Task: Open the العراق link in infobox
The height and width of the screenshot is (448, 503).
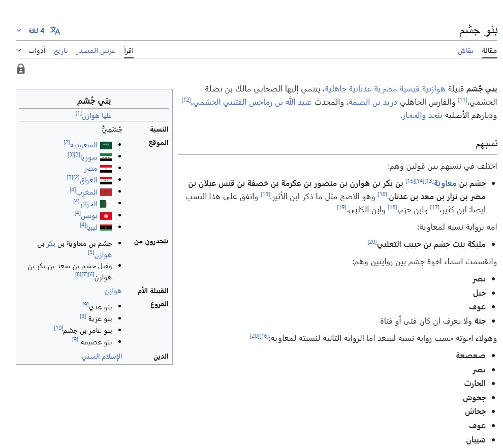Action: point(88,180)
